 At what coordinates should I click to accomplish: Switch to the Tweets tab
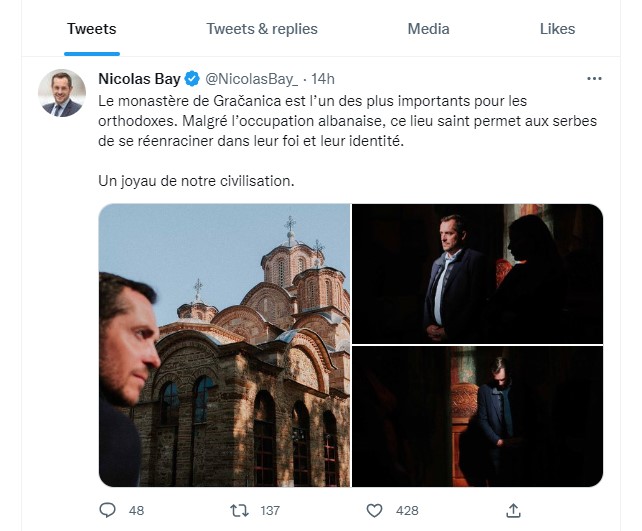click(92, 29)
